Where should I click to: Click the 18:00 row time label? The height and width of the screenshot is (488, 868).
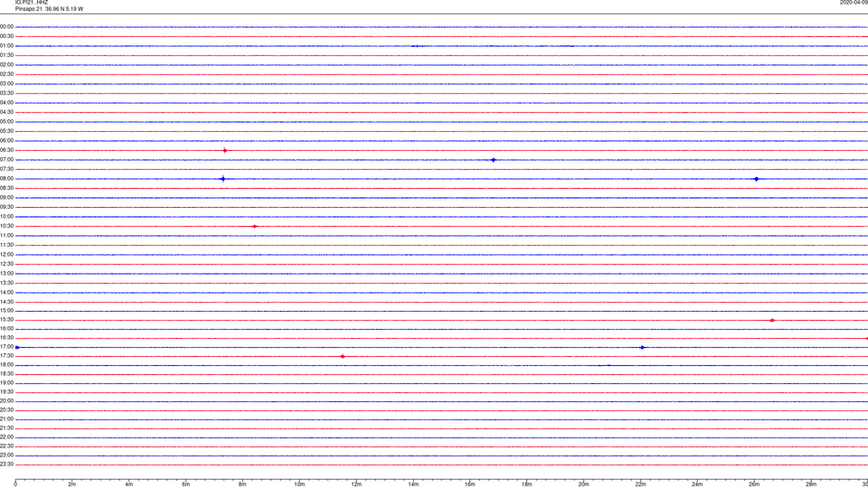pos(6,365)
